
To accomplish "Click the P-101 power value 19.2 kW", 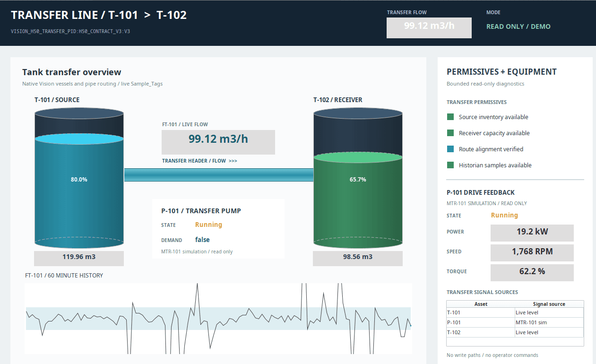I will pyautogui.click(x=532, y=233).
